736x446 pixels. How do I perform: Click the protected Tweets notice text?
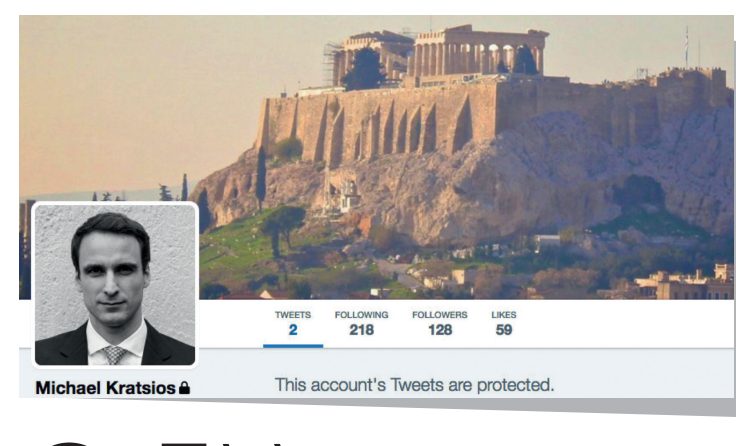(x=414, y=385)
